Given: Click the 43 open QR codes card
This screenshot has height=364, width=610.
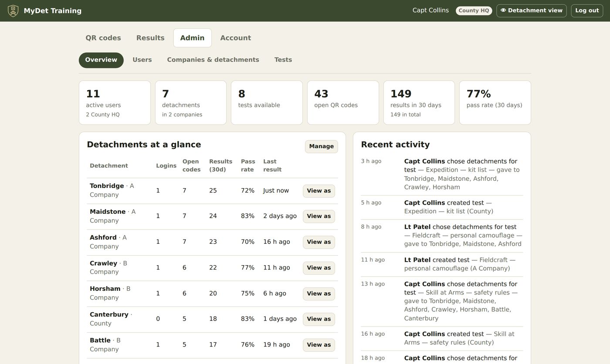Looking at the screenshot, I should 343,103.
